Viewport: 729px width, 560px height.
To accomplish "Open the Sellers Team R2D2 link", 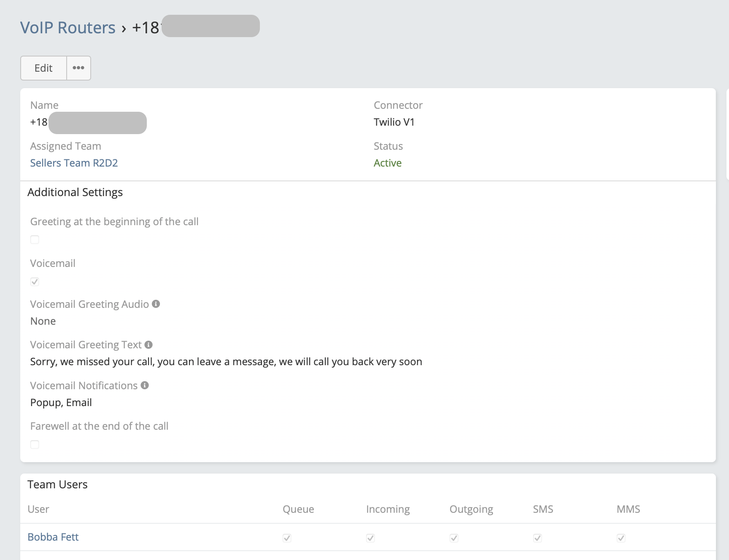I will tap(74, 163).
